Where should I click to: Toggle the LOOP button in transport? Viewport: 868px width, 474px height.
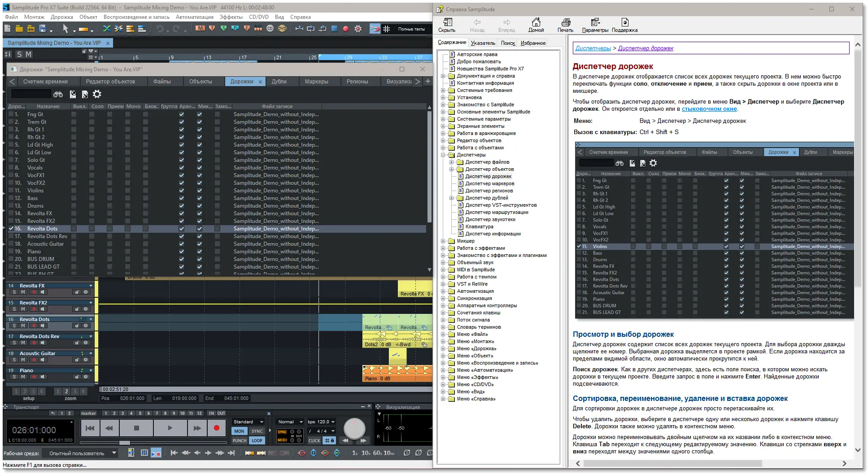pyautogui.click(x=257, y=440)
